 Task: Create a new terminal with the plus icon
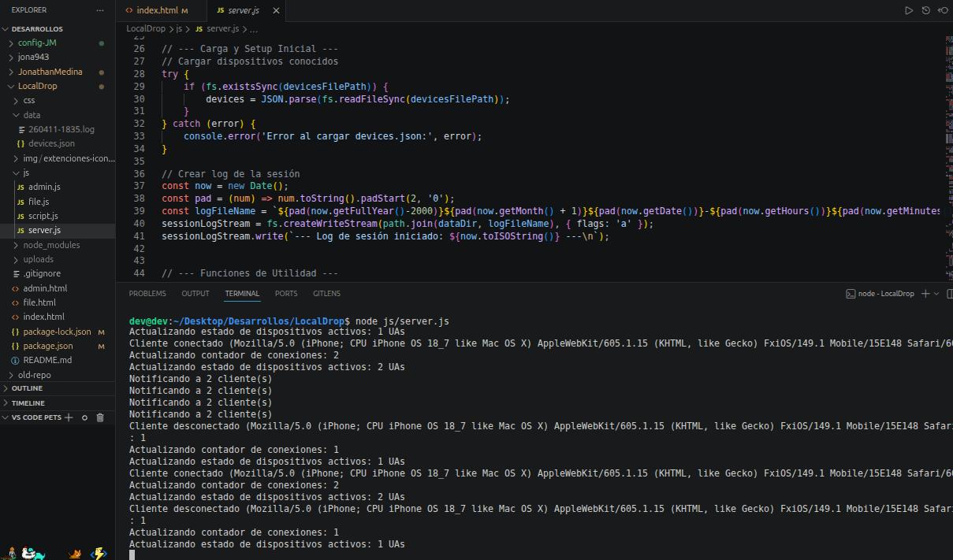point(925,294)
